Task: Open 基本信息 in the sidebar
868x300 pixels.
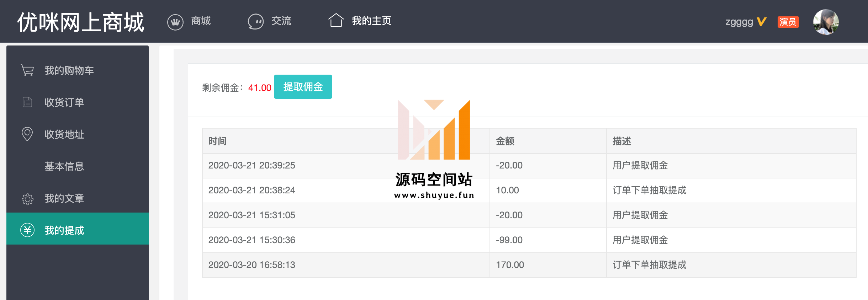Action: pyautogui.click(x=78, y=166)
